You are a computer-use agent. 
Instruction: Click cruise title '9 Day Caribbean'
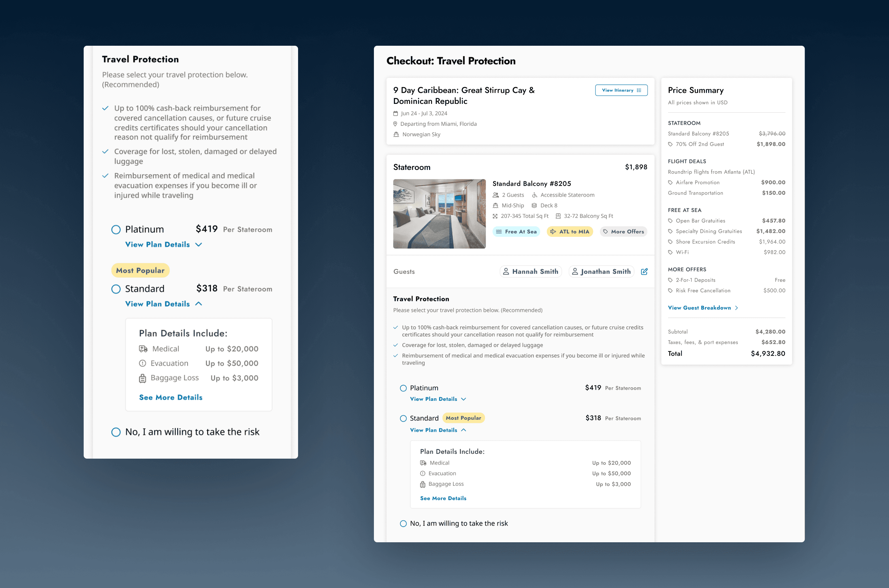pyautogui.click(x=464, y=96)
